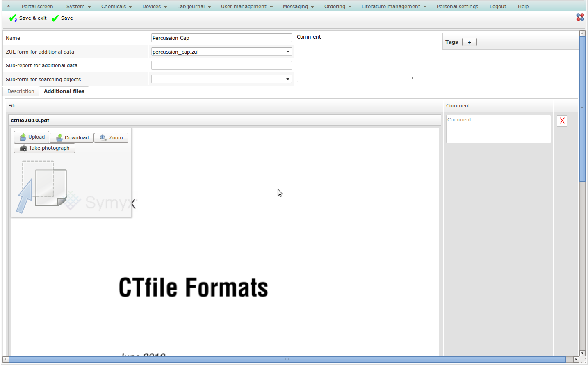
Task: Click the Logout link
Action: pyautogui.click(x=498, y=7)
